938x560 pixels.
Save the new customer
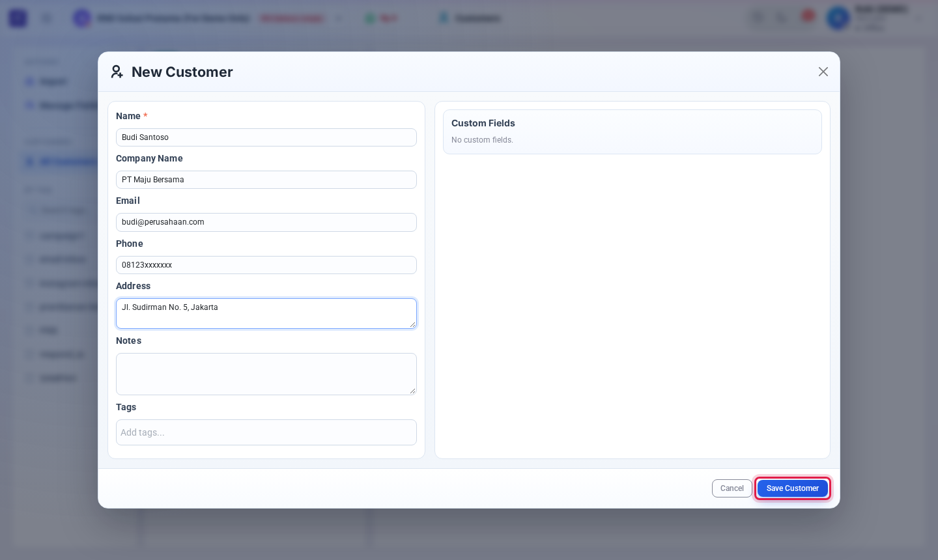(792, 488)
